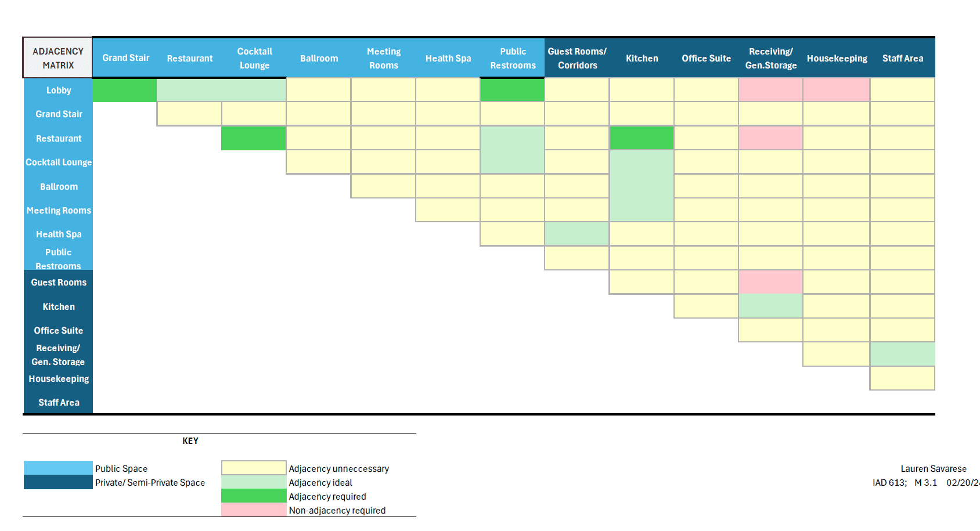Click the Public Space blue key swatch

pos(58,468)
